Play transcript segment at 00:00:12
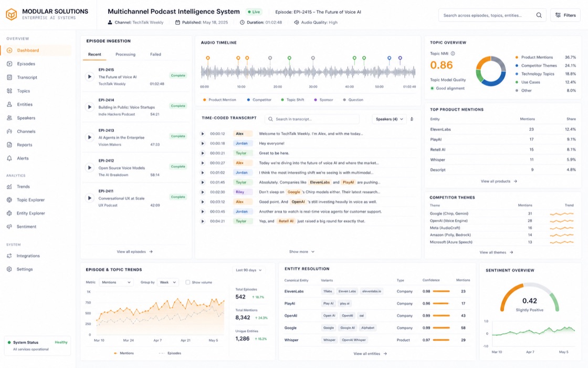The image size is (588, 368). click(203, 134)
